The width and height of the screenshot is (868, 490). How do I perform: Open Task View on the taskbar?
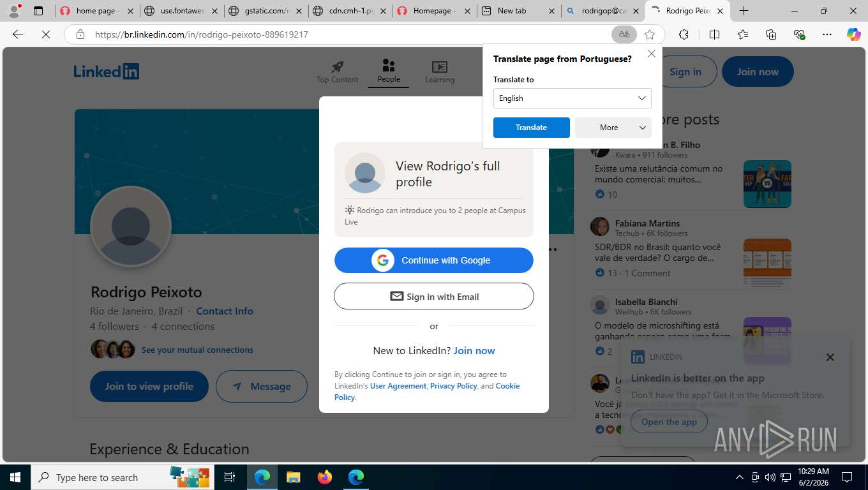coord(230,477)
